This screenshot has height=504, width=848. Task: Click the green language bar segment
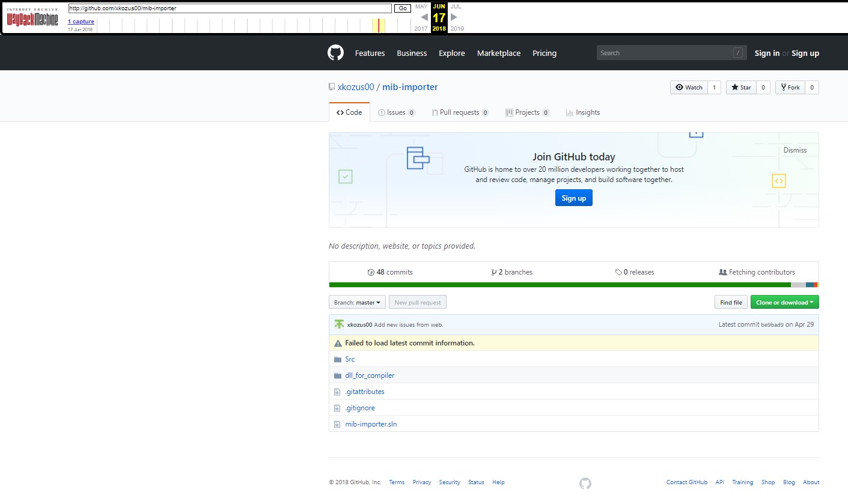(560, 285)
